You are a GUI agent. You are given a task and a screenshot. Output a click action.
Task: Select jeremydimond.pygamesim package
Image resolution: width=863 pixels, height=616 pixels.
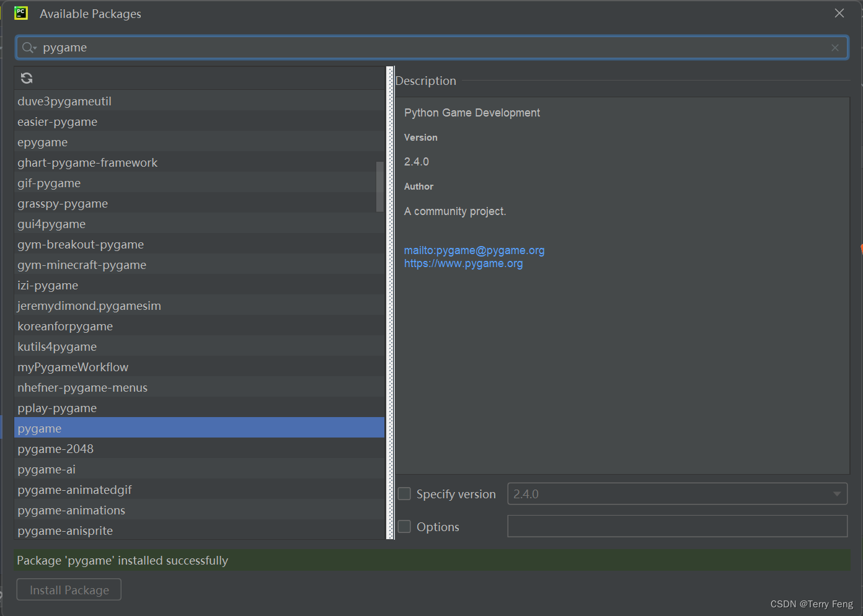(x=199, y=306)
